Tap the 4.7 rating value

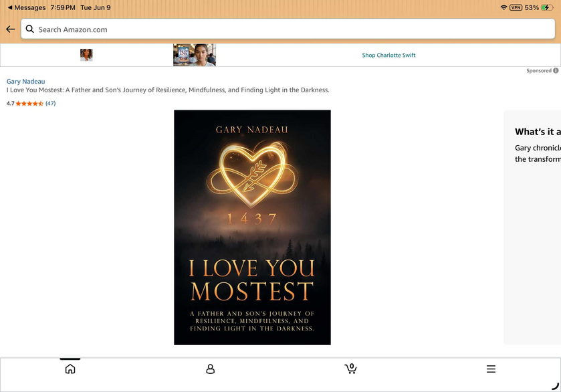tap(11, 104)
